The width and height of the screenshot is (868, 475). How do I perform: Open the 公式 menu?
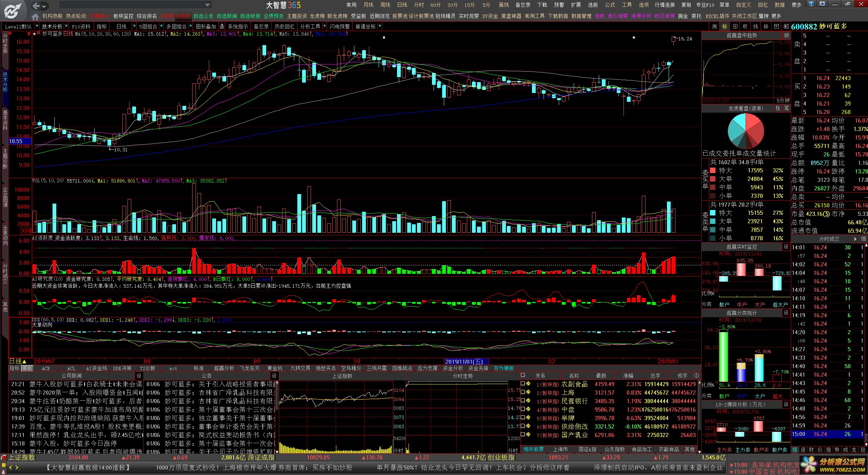[x=610, y=5]
